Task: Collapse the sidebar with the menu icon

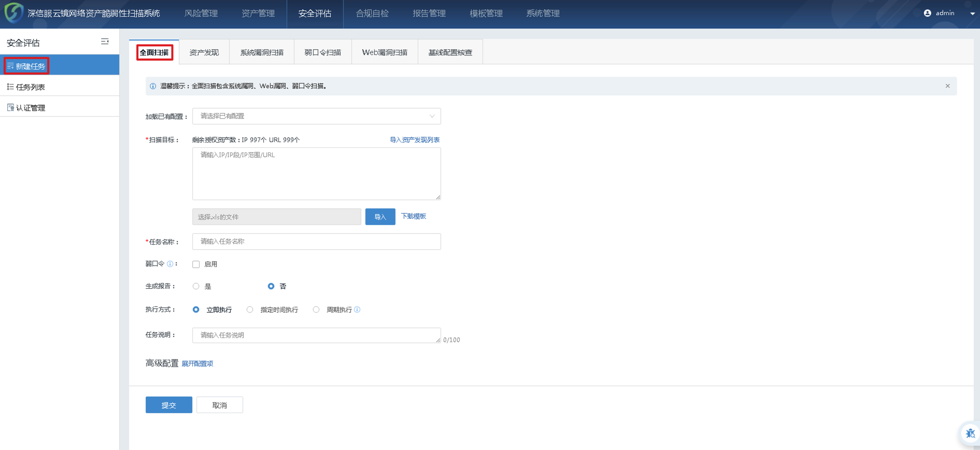Action: click(x=105, y=41)
